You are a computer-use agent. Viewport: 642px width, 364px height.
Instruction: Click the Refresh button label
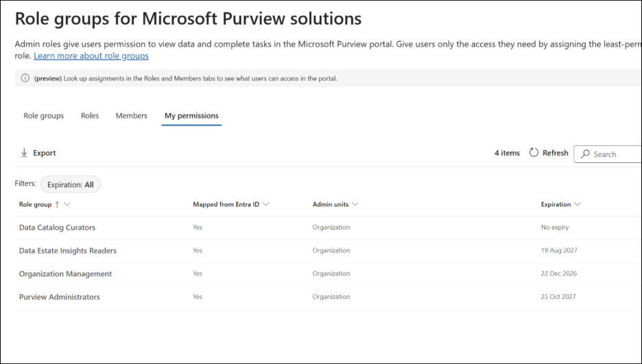point(555,153)
